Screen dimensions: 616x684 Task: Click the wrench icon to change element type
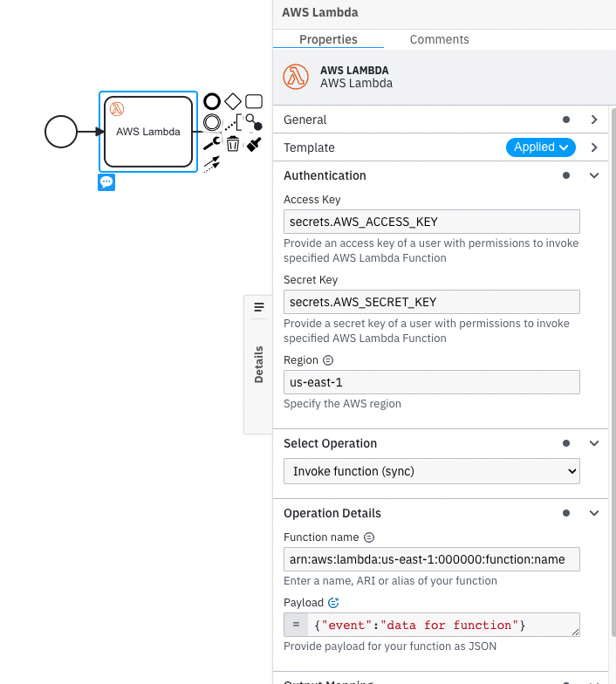click(212, 144)
